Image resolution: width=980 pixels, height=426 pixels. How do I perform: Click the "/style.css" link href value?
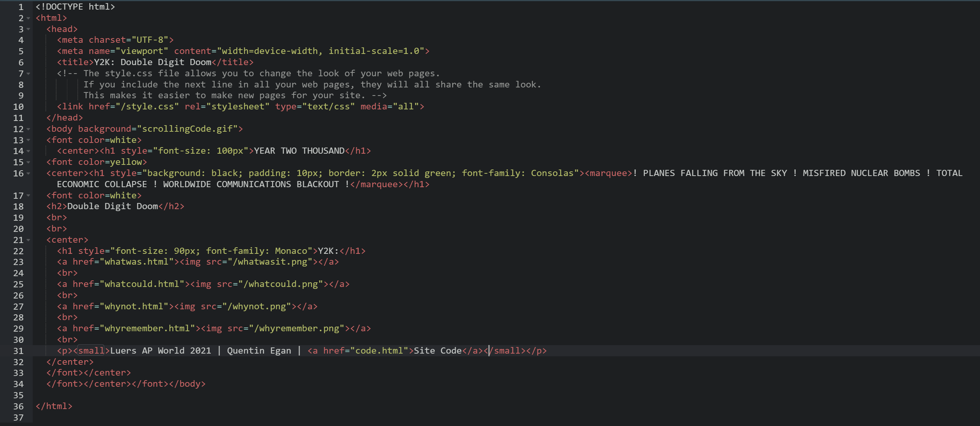pyautogui.click(x=147, y=107)
